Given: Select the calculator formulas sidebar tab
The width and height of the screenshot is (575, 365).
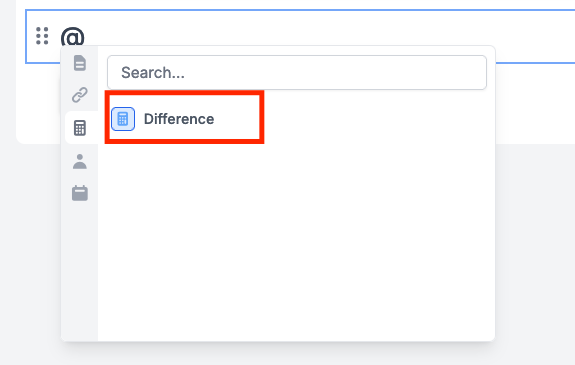Looking at the screenshot, I should point(80,128).
